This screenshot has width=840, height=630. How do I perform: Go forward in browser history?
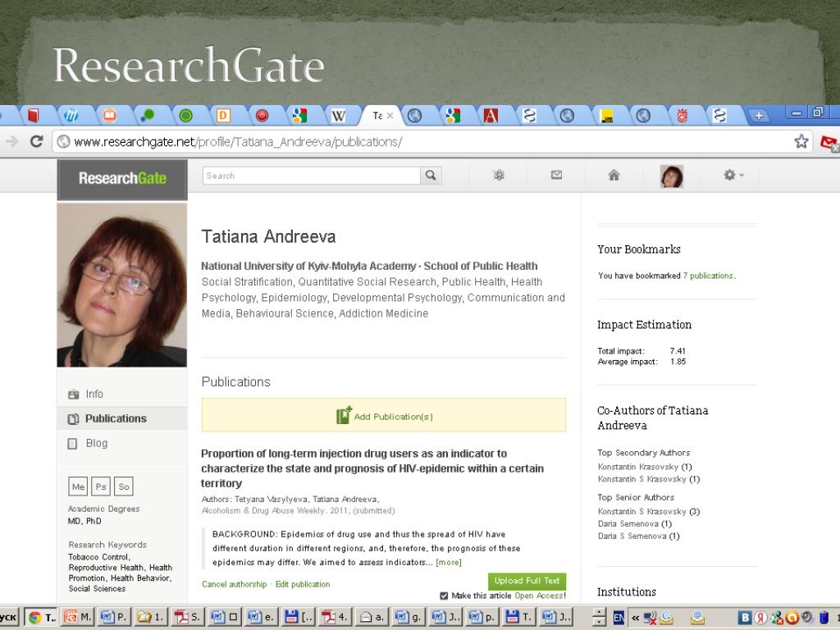click(x=11, y=141)
